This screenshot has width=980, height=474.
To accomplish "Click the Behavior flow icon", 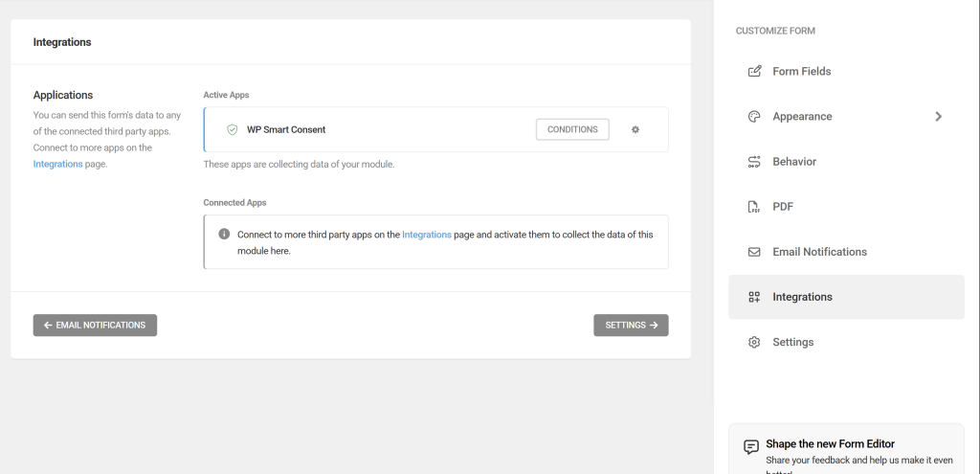I will click(754, 161).
